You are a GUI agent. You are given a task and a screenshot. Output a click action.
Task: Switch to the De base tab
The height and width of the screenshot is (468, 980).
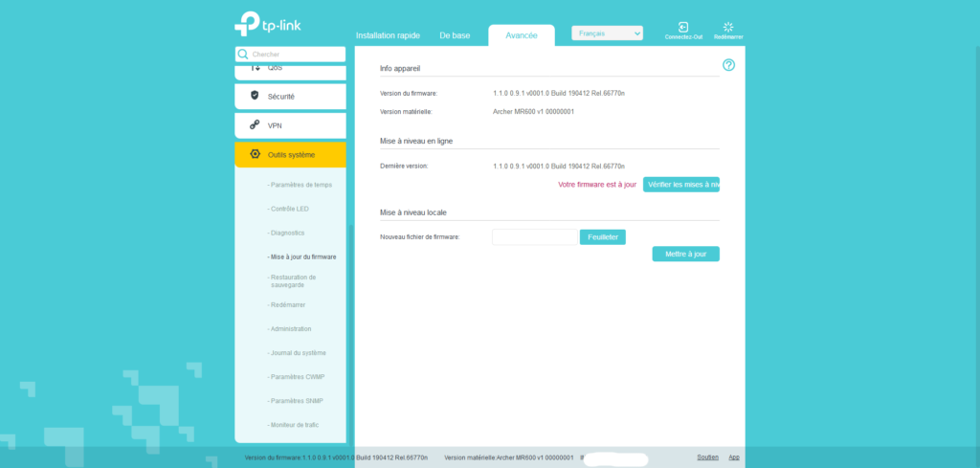coord(455,35)
